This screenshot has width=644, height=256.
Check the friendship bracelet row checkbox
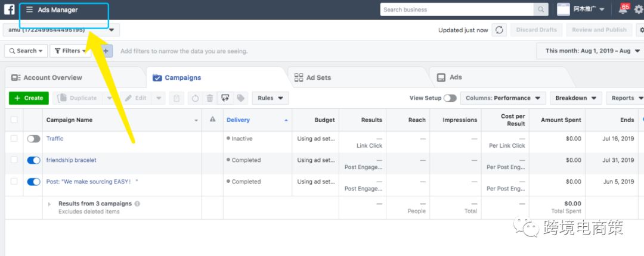pyautogui.click(x=14, y=160)
